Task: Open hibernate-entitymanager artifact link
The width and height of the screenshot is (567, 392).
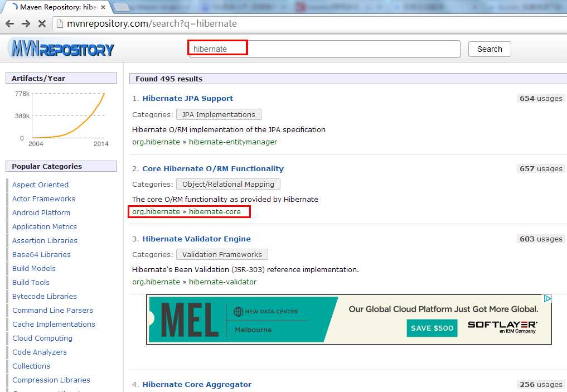Action: 233,142
